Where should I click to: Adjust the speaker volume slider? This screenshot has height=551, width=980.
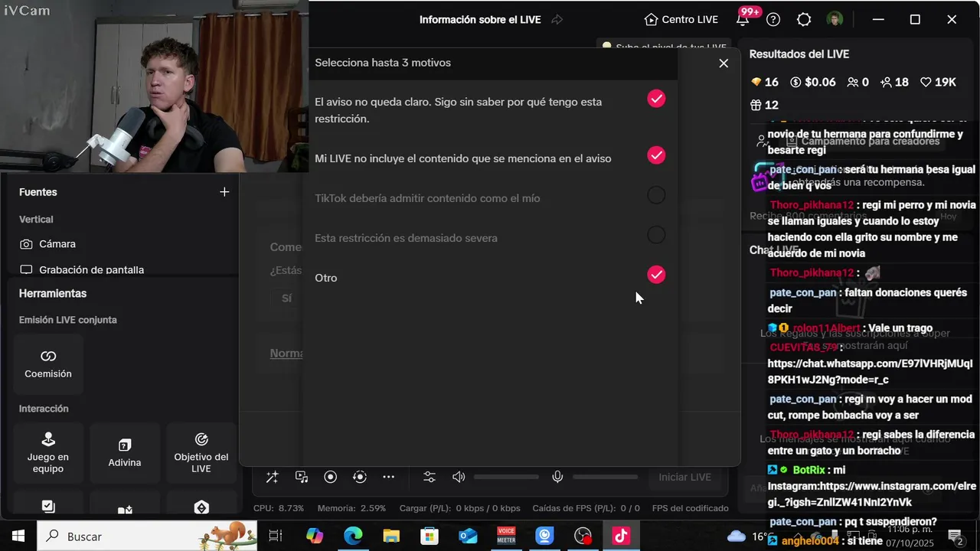point(506,477)
